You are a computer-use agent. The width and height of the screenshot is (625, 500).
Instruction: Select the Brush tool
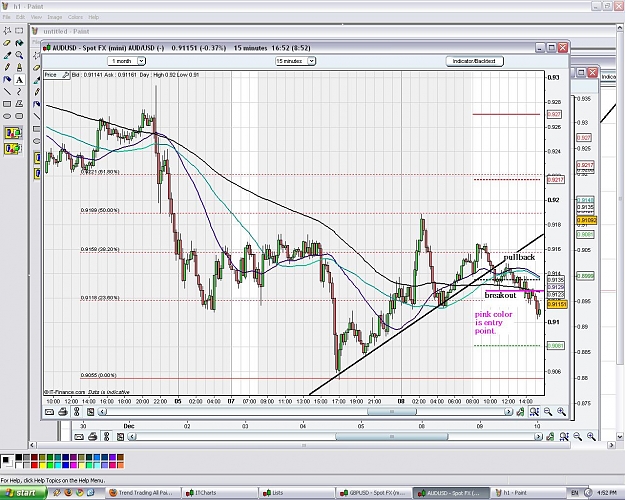(19, 67)
